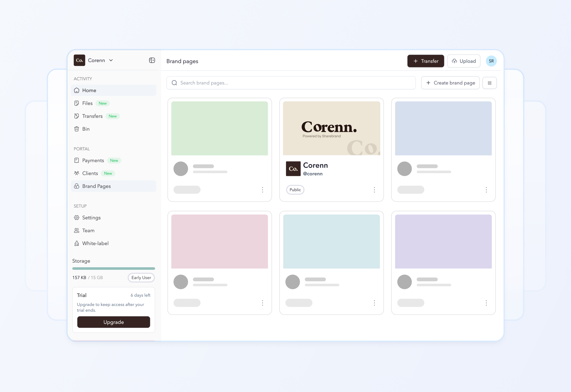Collapse the sidebar using the panel toggle
The height and width of the screenshot is (392, 571).
click(152, 60)
